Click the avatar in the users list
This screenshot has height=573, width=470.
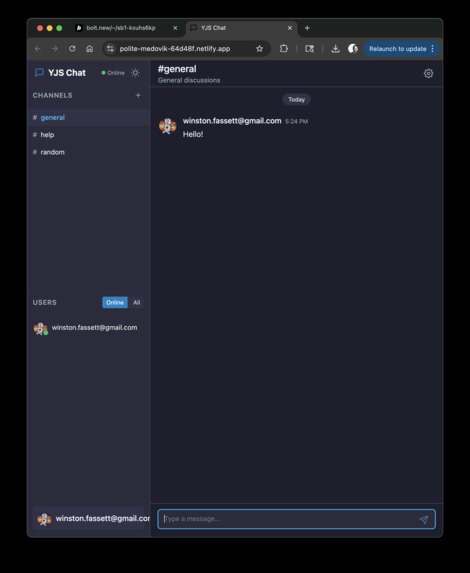(x=41, y=329)
